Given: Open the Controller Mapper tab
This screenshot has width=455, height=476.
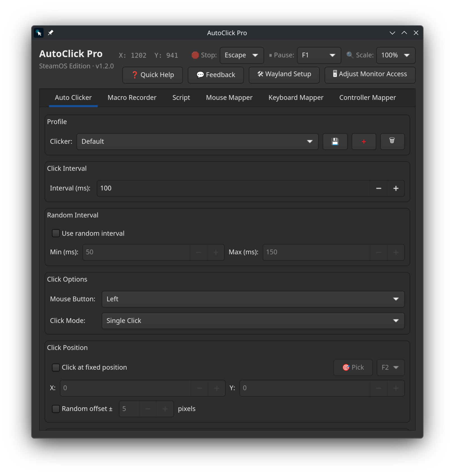Looking at the screenshot, I should coord(367,98).
